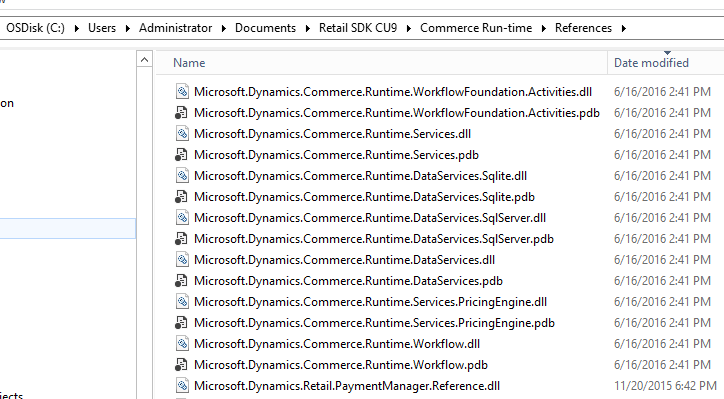Select Microsoft.Dynamics.Commerce.Runtime.DataServices.pdb file name
724x399 pixels.
(348, 281)
